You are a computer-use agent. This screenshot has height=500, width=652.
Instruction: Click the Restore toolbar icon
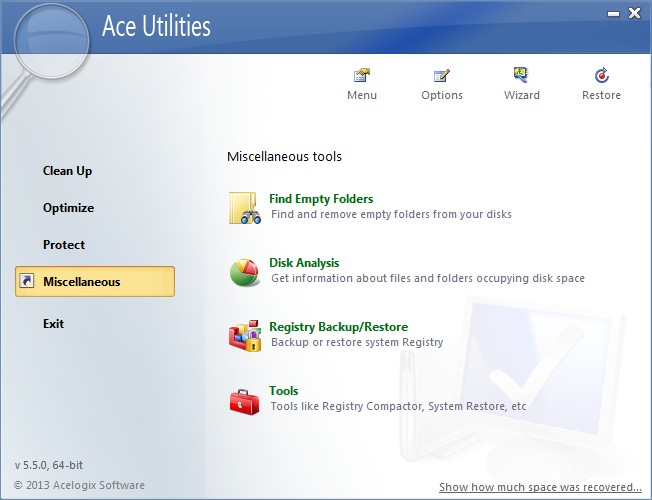(601, 75)
